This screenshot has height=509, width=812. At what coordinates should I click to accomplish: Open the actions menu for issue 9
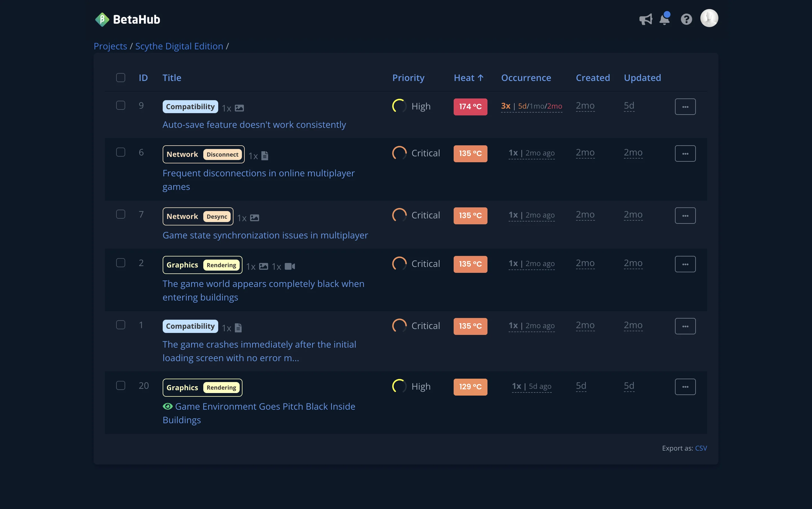coord(685,106)
